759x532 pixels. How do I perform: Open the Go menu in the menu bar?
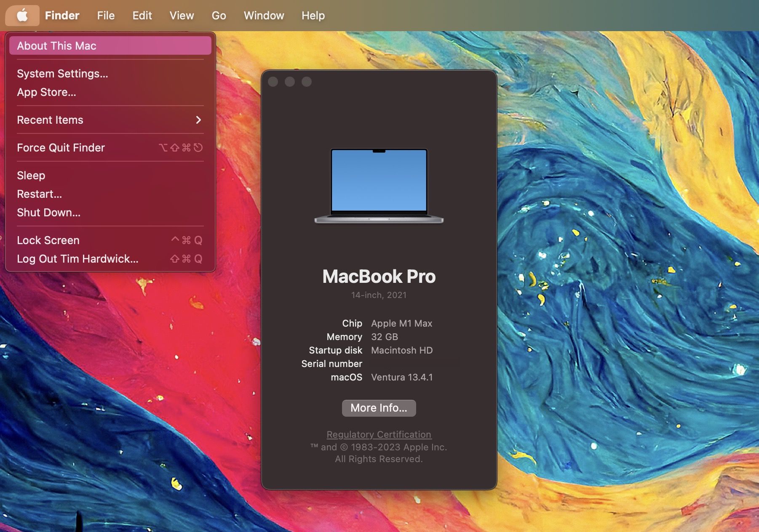219,15
